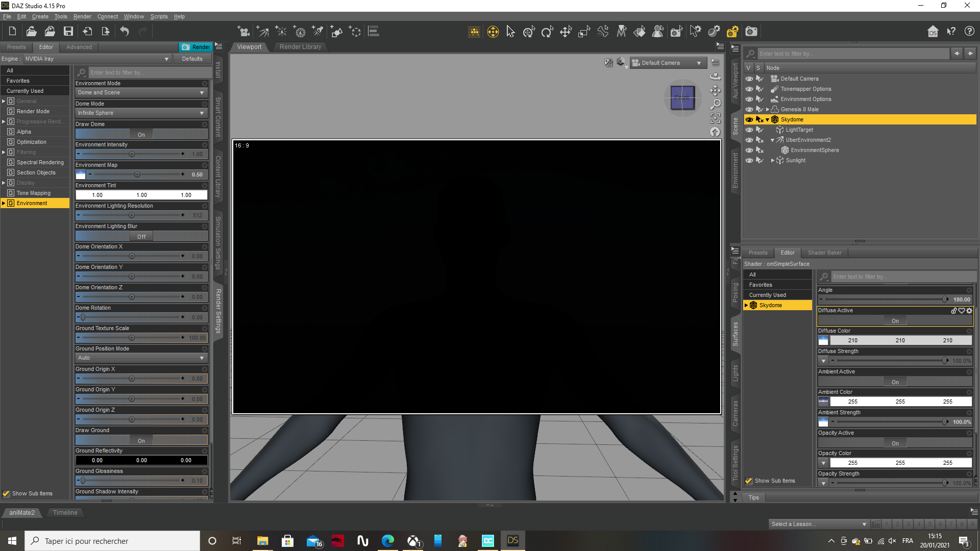Screen dimensions: 980x551
Task: Expand the Genesis 8 Male node
Action: (767, 109)
